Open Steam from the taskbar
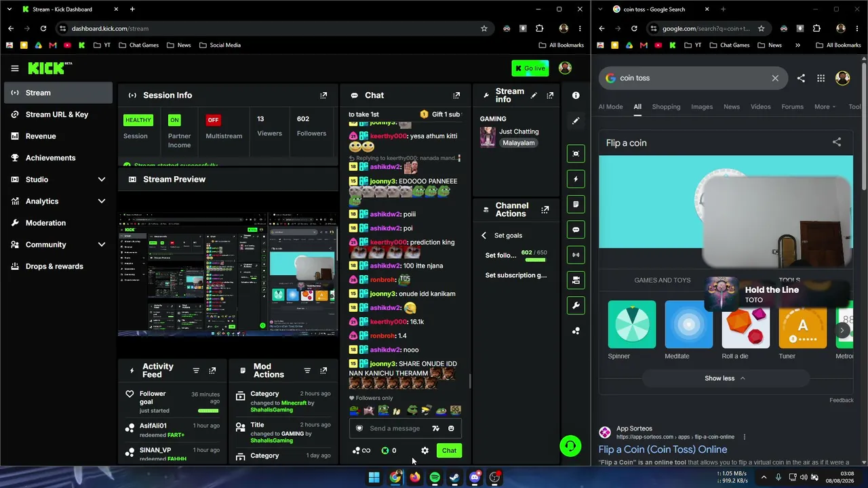This screenshot has height=488, width=868. click(454, 477)
